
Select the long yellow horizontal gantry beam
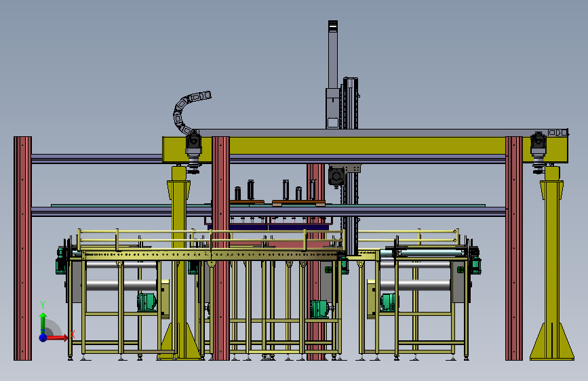pos(364,150)
